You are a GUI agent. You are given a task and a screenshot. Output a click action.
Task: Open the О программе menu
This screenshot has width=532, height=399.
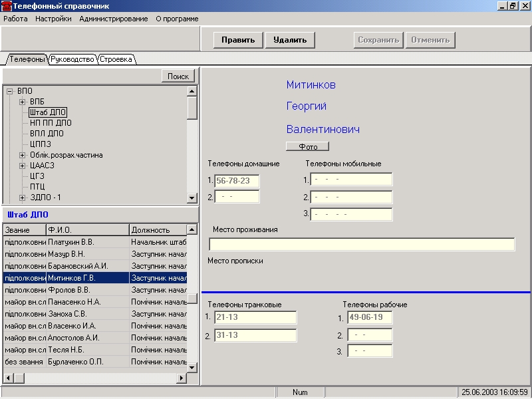tap(177, 19)
